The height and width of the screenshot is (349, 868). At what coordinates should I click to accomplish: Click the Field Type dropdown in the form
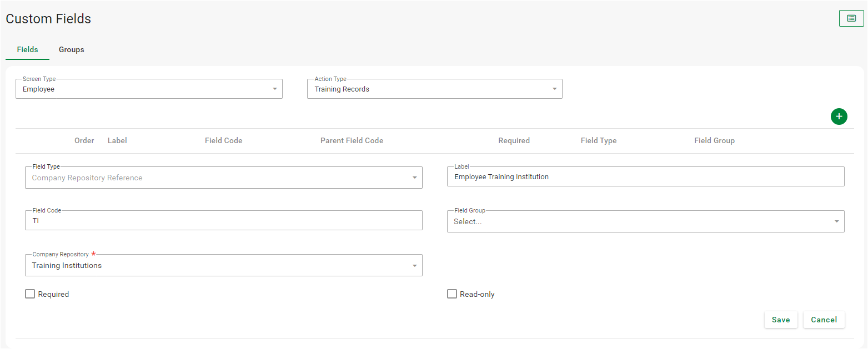click(223, 178)
